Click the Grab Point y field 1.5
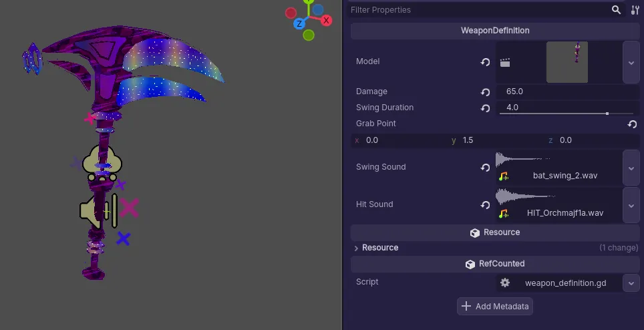Image resolution: width=644 pixels, height=330 pixels. pos(496,140)
